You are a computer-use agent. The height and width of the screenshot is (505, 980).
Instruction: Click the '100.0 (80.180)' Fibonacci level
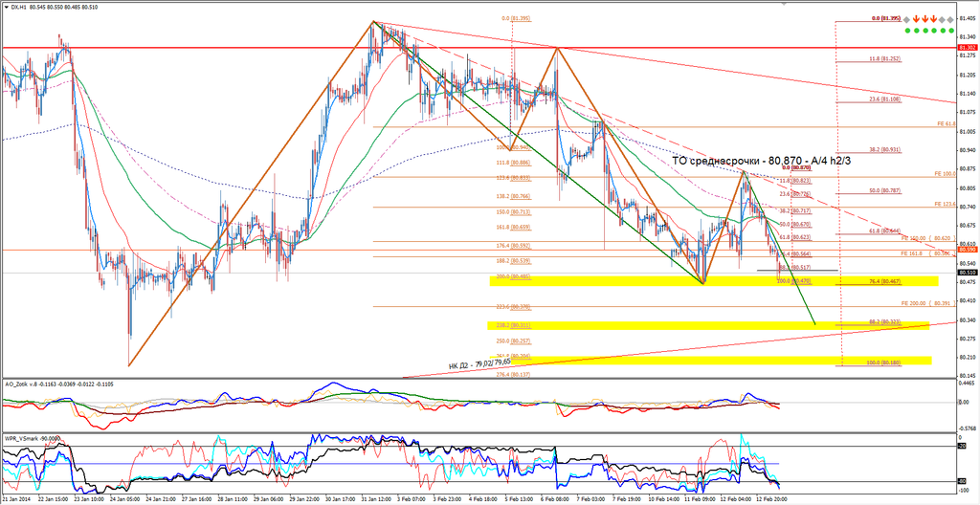click(x=884, y=362)
